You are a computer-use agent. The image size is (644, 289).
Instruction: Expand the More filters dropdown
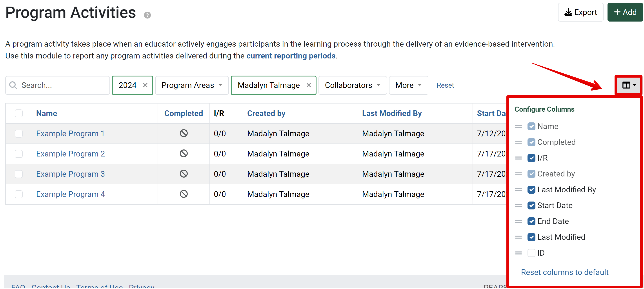[409, 85]
